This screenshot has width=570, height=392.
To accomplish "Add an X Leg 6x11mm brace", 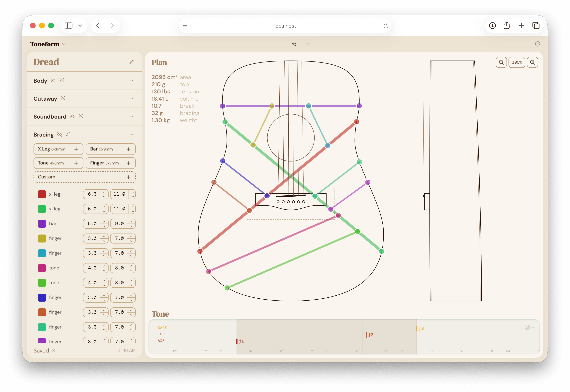I will [76, 149].
